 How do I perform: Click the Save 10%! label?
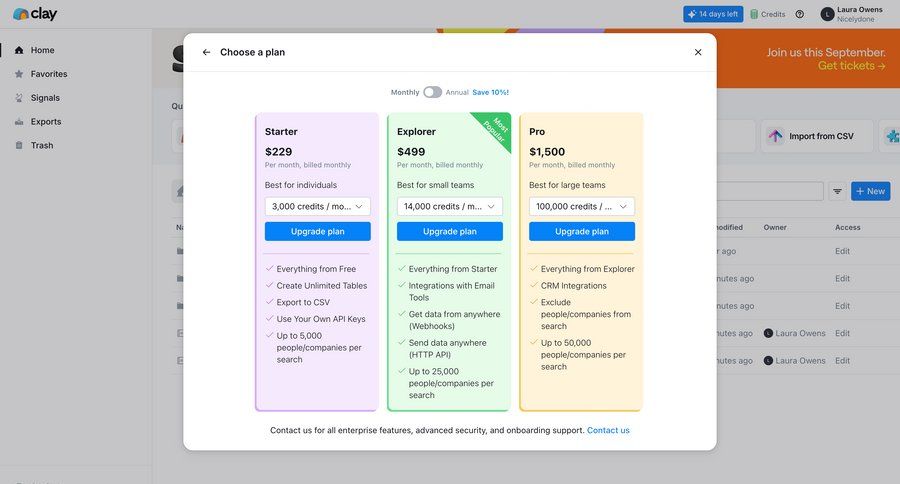click(x=490, y=92)
